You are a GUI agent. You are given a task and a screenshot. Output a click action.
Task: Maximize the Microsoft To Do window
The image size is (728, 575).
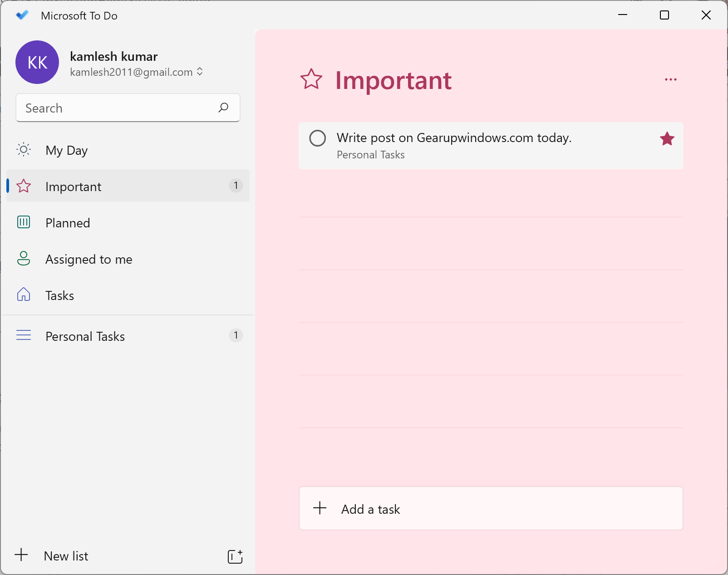click(x=664, y=15)
